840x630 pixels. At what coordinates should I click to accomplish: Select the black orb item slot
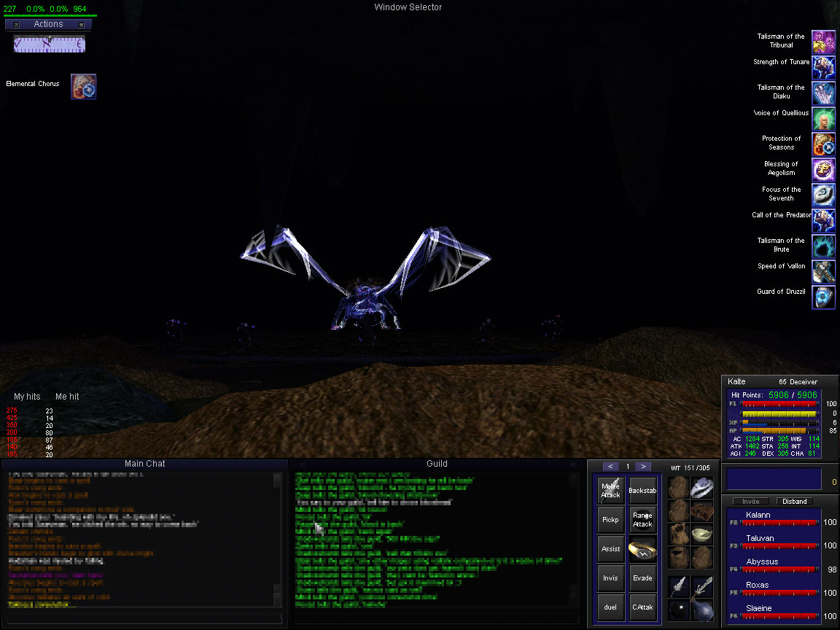[679, 610]
